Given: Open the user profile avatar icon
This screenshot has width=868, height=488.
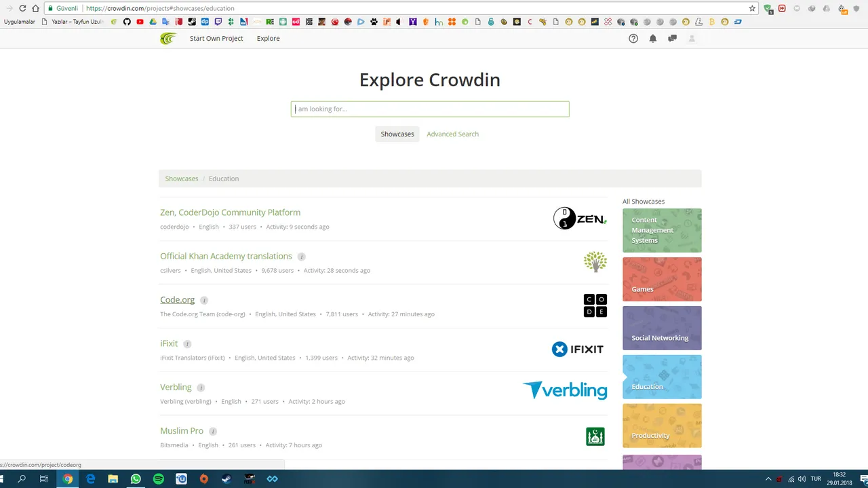Looking at the screenshot, I should [692, 39].
